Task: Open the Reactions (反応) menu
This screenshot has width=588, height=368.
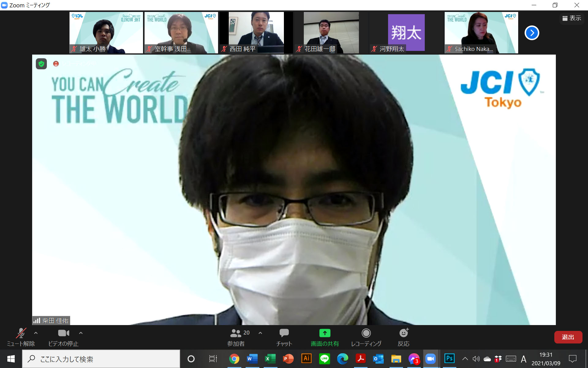Action: coord(403,337)
